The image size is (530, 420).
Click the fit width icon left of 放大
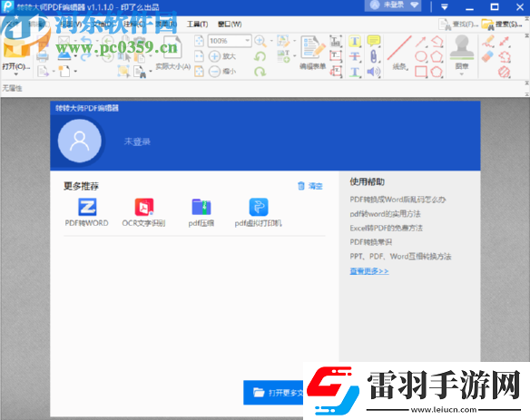click(x=199, y=56)
